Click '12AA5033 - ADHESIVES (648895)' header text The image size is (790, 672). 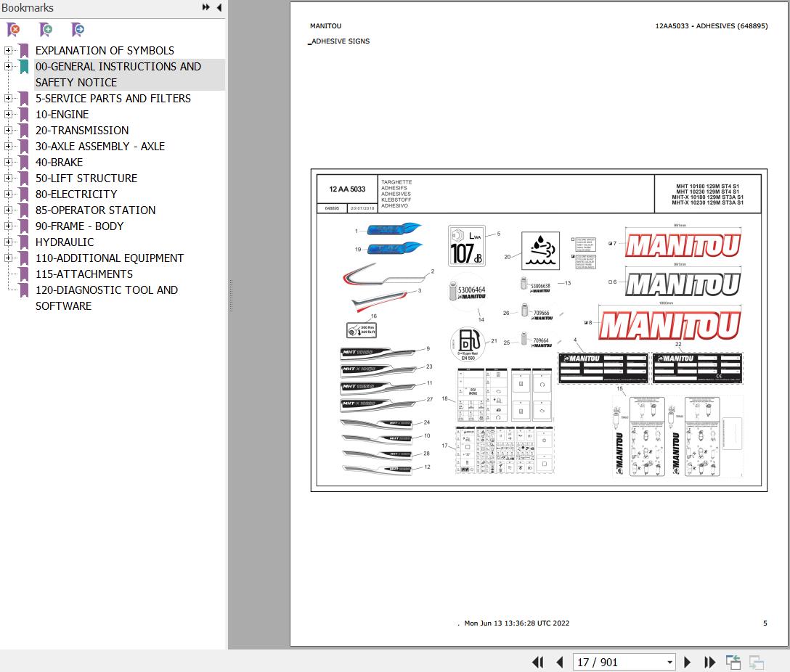coord(712,25)
